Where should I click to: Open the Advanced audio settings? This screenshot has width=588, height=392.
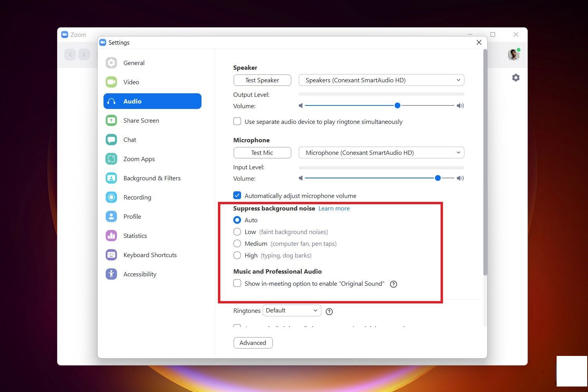253,343
